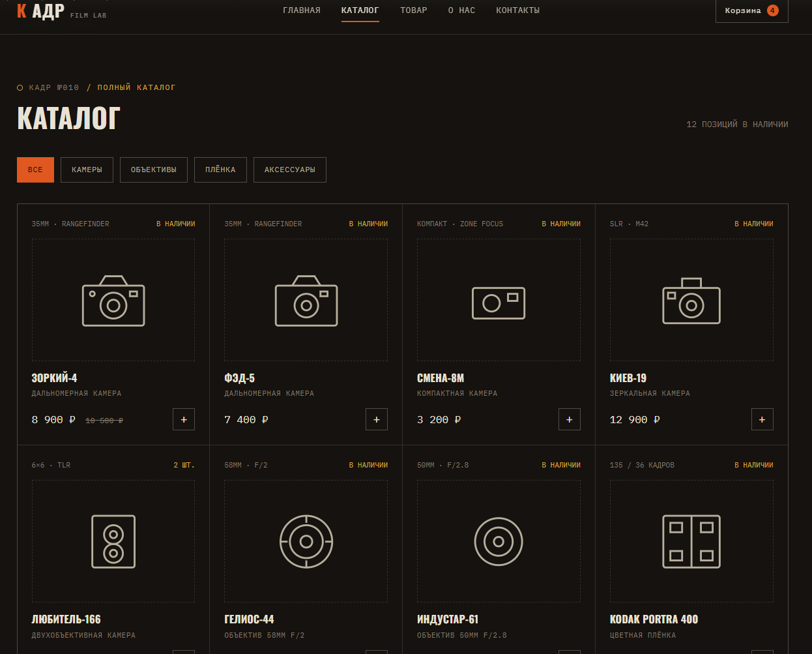Click the Любитель-166 twin-lens camera icon
The image size is (812, 654).
click(x=113, y=542)
